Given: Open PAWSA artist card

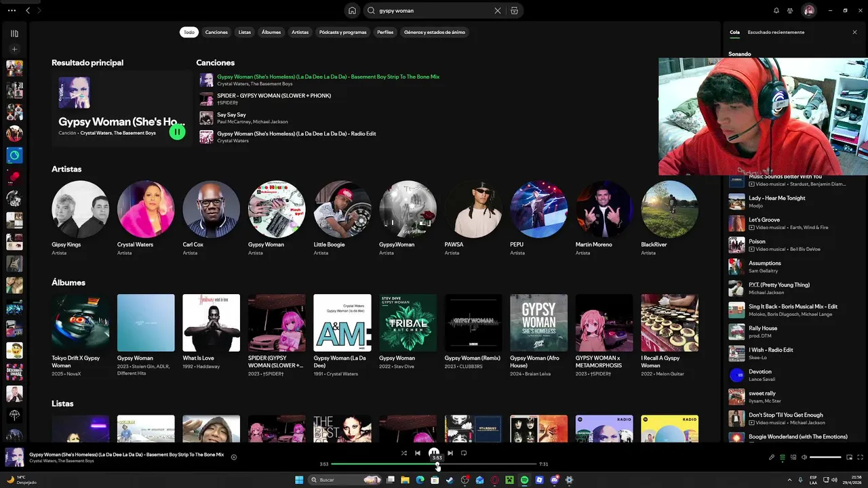Looking at the screenshot, I should (473, 218).
